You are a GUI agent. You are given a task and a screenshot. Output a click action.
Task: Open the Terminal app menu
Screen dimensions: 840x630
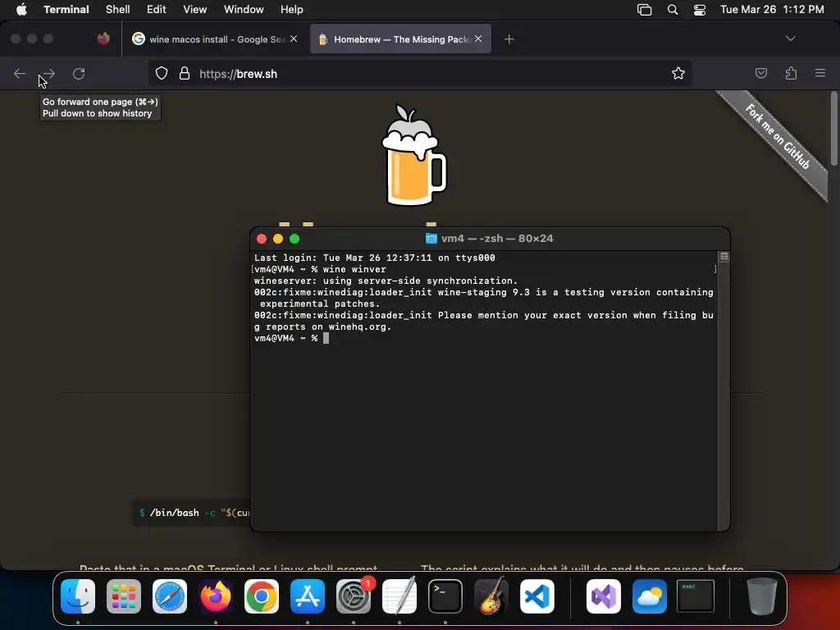pyautogui.click(x=66, y=9)
